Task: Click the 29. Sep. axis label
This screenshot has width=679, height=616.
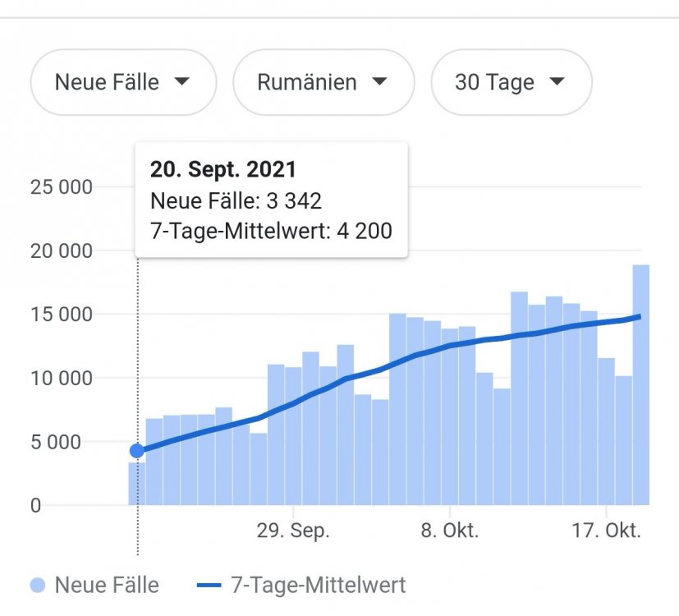Action: pos(293,531)
